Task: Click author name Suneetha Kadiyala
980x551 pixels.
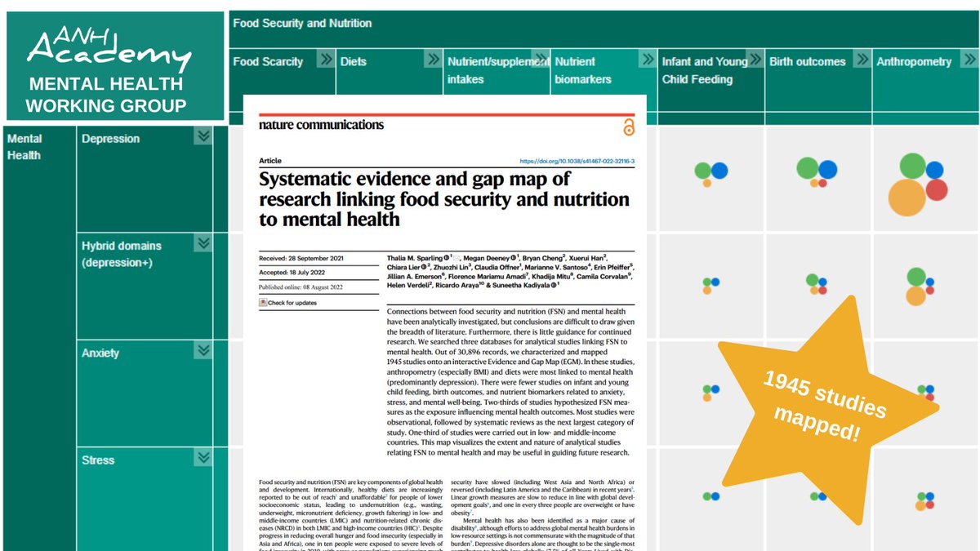Action: pyautogui.click(x=523, y=285)
